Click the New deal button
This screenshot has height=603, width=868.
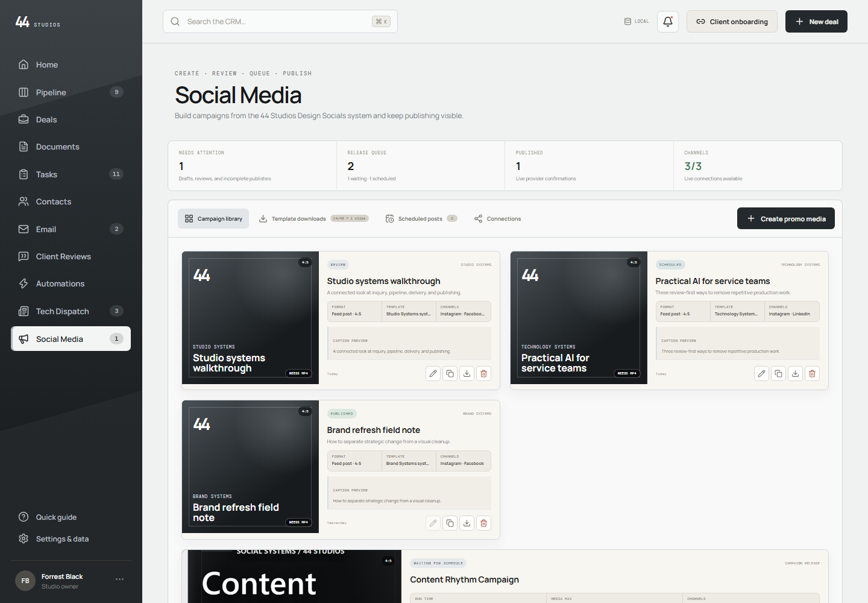point(816,22)
